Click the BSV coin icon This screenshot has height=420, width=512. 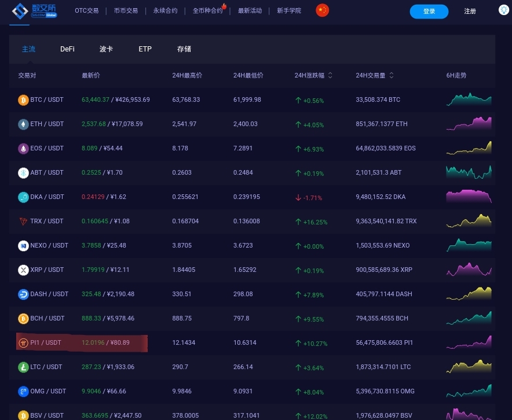tap(23, 415)
